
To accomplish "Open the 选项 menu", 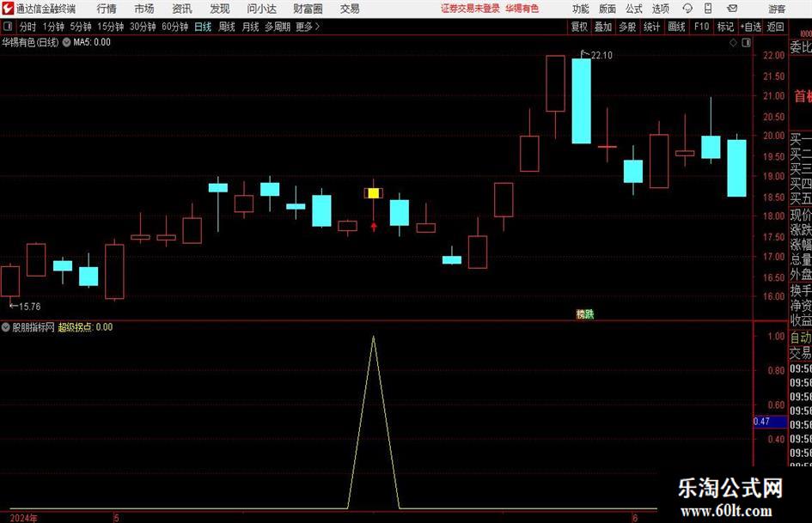I will click(661, 9).
